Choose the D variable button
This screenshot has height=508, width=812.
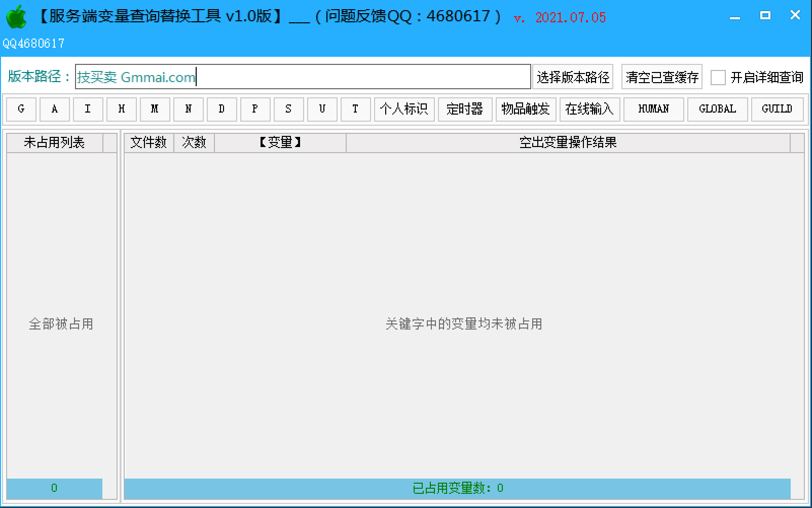click(222, 109)
